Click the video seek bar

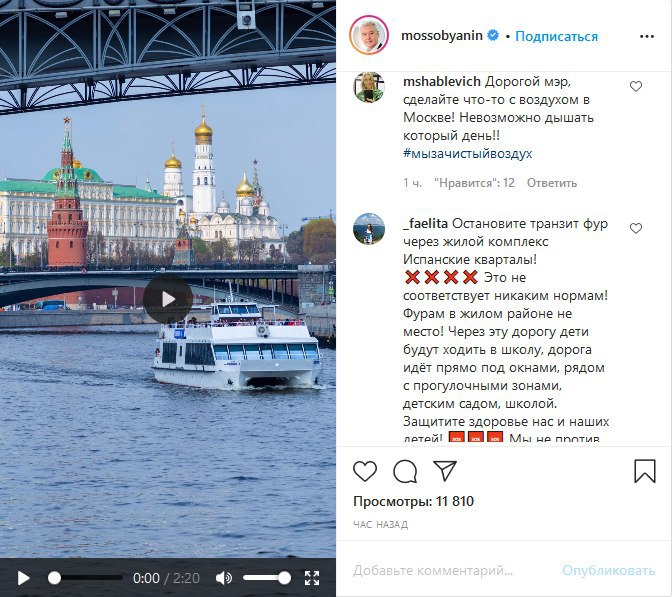click(85, 578)
